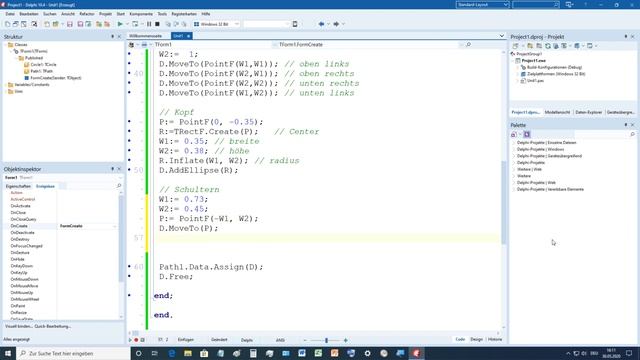Switch to the Ereignisse tab
The height and width of the screenshot is (360, 640).
[x=45, y=186]
